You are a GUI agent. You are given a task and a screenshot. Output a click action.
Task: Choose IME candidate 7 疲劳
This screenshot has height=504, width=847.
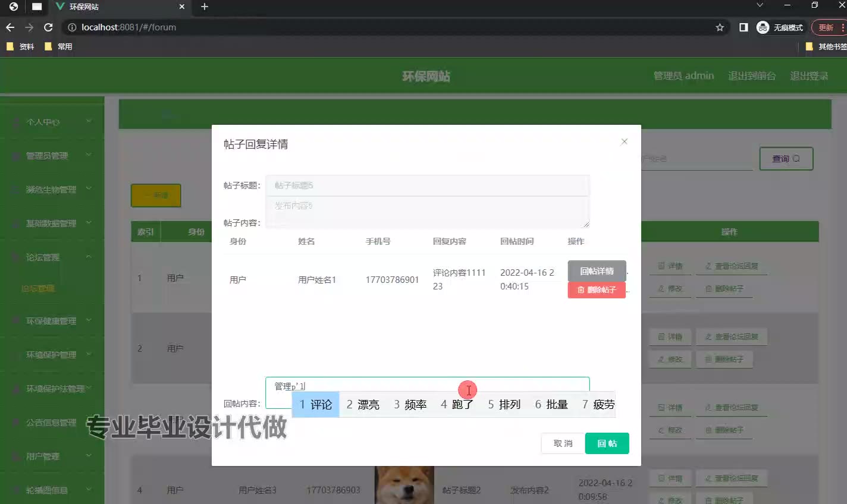[598, 405]
